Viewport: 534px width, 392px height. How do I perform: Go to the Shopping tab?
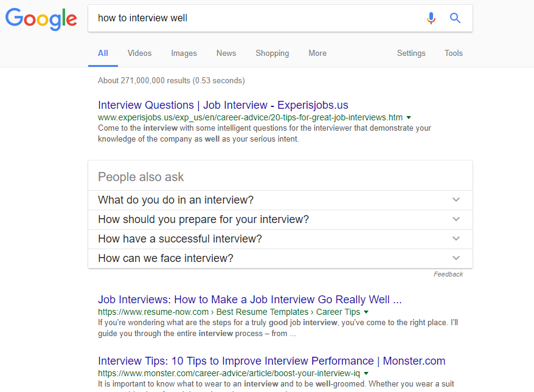(x=272, y=53)
